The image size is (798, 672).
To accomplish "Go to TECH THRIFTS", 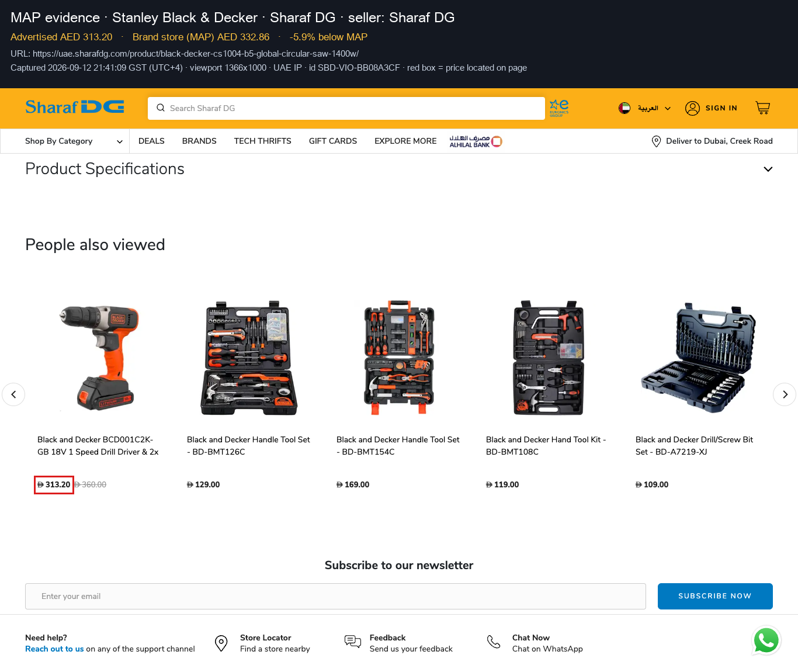I will coord(263,141).
